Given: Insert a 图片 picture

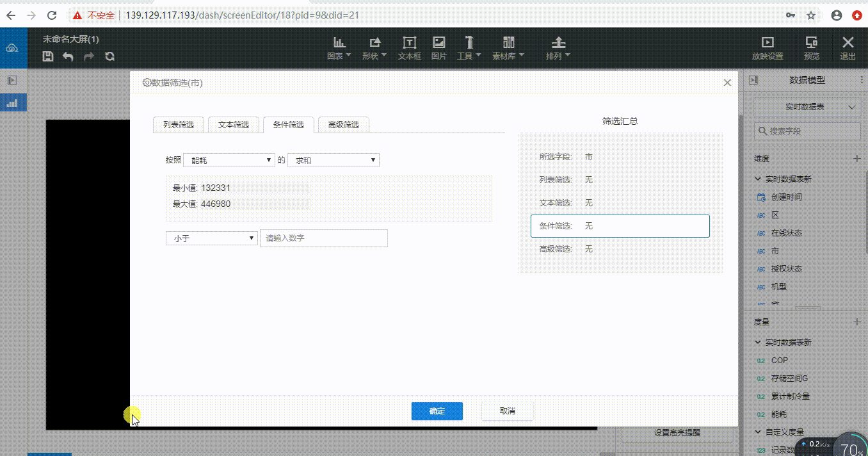Looking at the screenshot, I should click(x=439, y=48).
